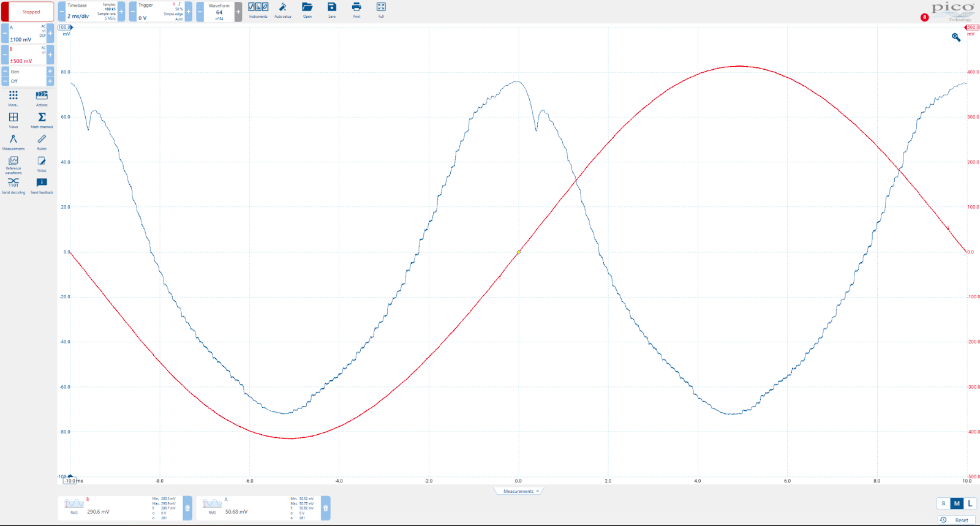The image size is (980, 526).
Task: Open the Views layout icon
Action: 13,119
